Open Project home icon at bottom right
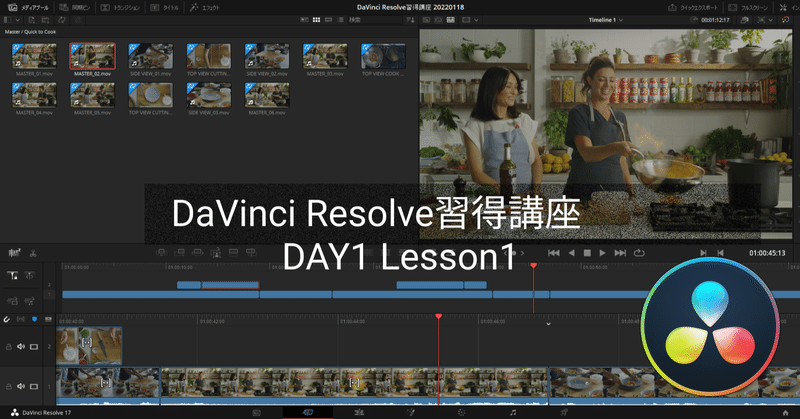Image resolution: width=800 pixels, height=419 pixels. [x=785, y=412]
